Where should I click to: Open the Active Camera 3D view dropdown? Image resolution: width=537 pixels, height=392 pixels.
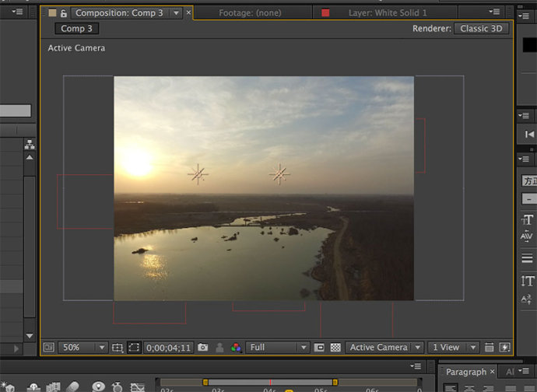pyautogui.click(x=384, y=348)
